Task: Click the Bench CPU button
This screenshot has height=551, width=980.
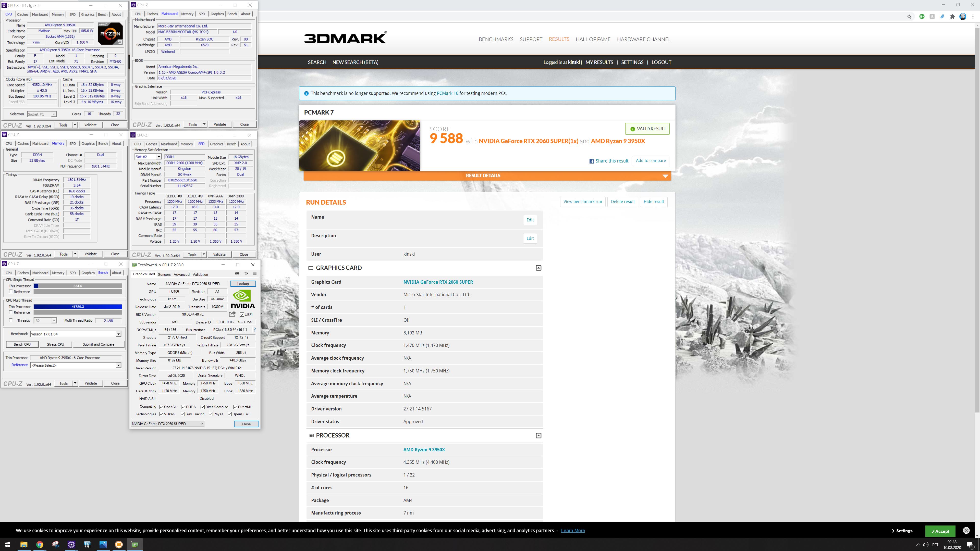Action: tap(22, 345)
